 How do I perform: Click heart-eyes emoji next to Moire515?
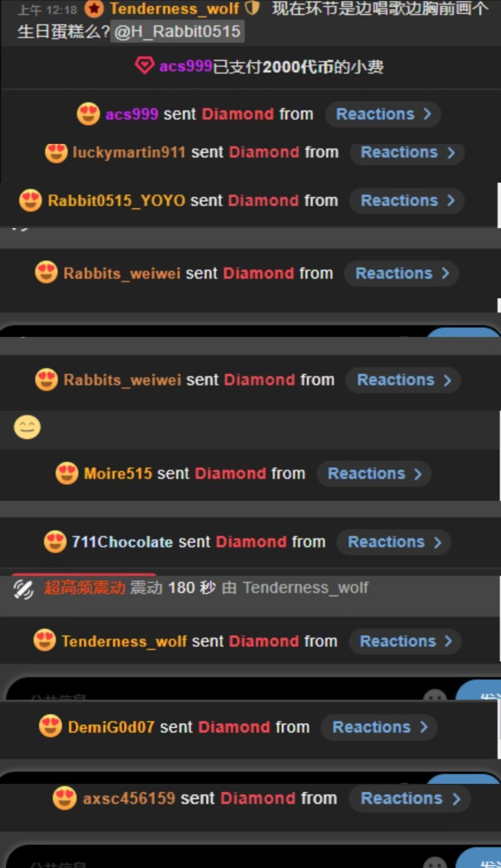pos(67,474)
